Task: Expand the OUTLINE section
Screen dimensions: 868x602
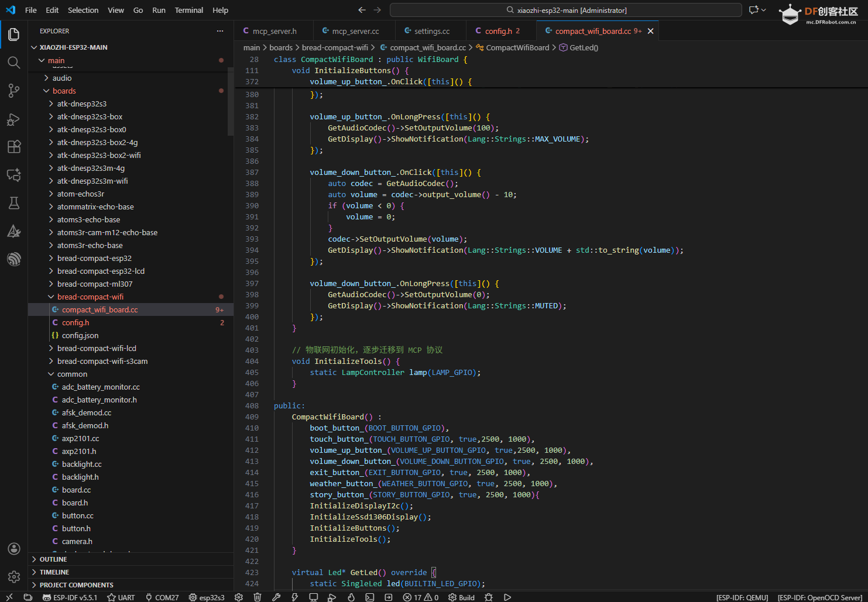Action: [x=53, y=559]
